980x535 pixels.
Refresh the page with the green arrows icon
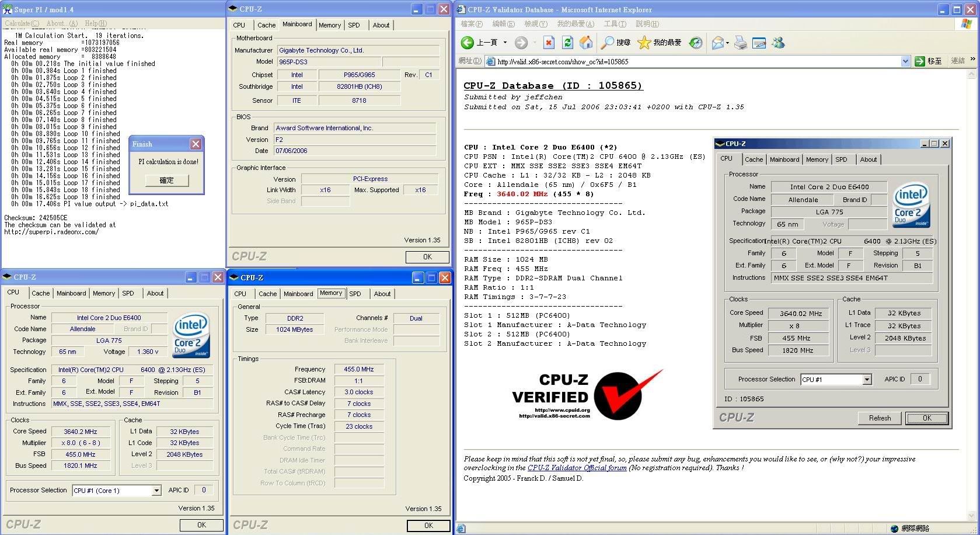click(567, 43)
